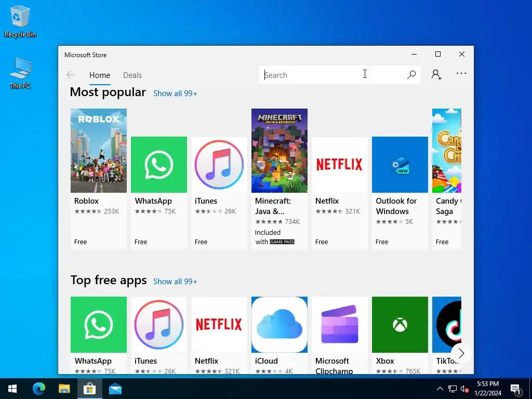Open the iCloud app icon
532x399 pixels.
click(279, 325)
